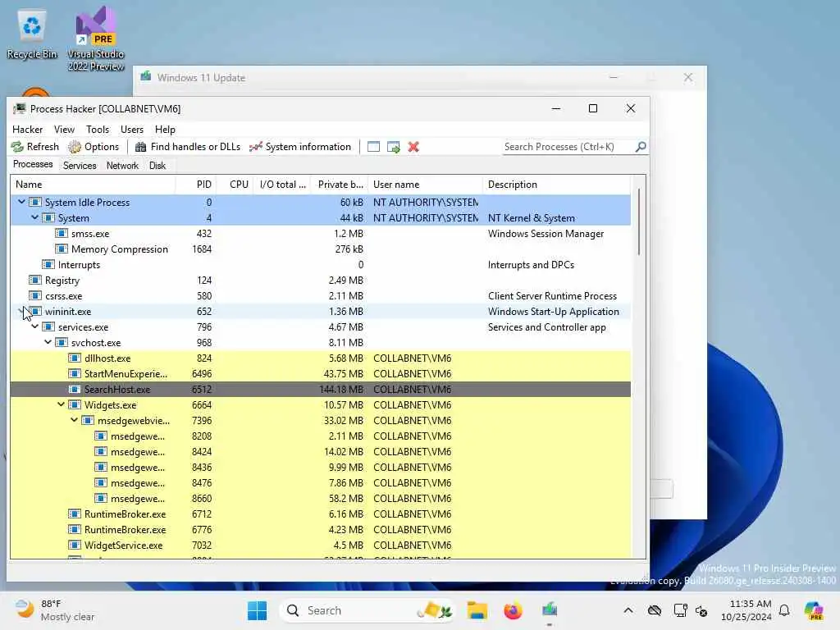Screen dimensions: 840x630
Task: Open Visual Studio 2022 Preview shortcut
Action: tap(96, 39)
